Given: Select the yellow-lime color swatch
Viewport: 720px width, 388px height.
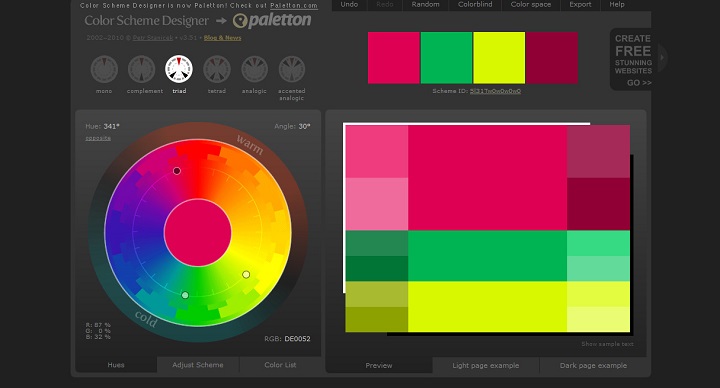Looking at the screenshot, I should 499,58.
